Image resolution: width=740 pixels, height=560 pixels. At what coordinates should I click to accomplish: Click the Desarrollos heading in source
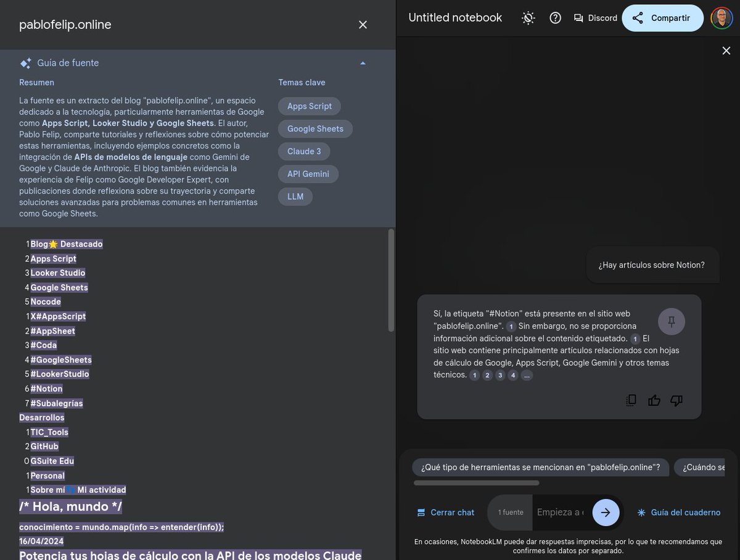[42, 418]
